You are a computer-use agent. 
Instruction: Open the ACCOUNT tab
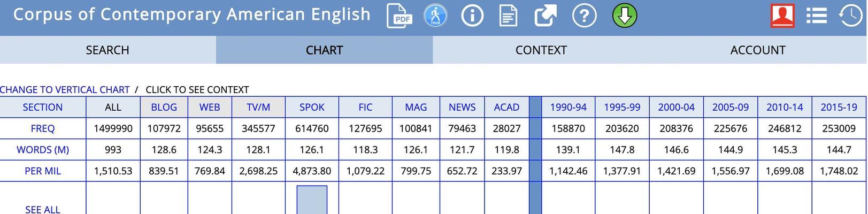click(x=758, y=50)
